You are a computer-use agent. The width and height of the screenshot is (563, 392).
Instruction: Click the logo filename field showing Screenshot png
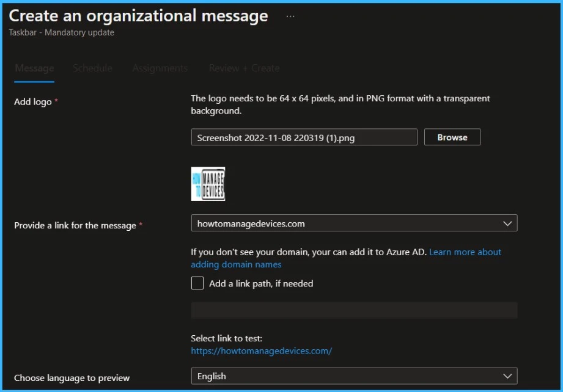coord(304,137)
